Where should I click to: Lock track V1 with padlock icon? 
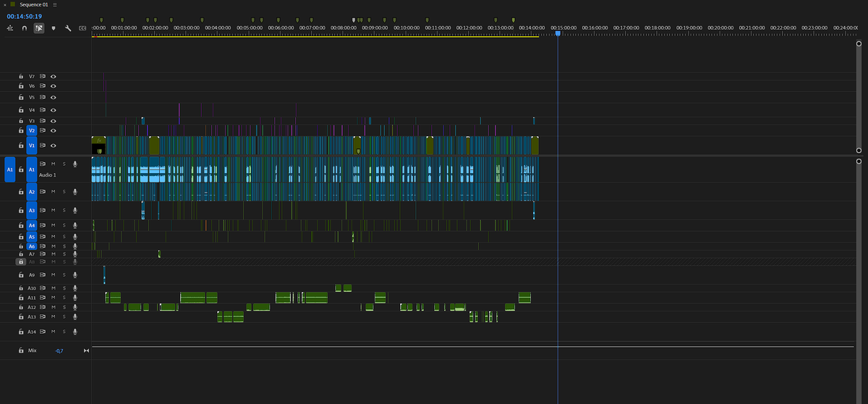point(21,146)
